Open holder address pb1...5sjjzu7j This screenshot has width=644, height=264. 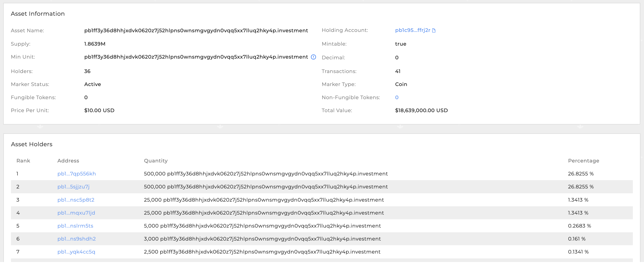[73, 187]
